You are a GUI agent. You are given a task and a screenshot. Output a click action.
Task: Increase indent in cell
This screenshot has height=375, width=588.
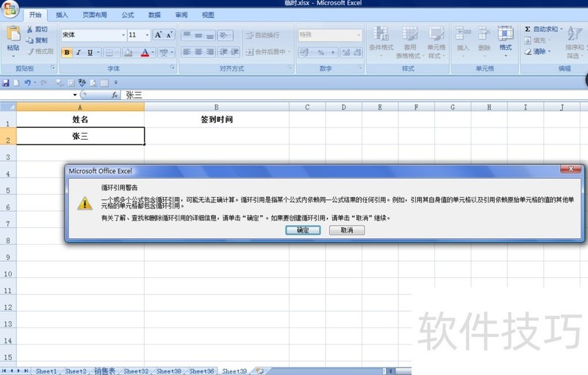[234, 51]
